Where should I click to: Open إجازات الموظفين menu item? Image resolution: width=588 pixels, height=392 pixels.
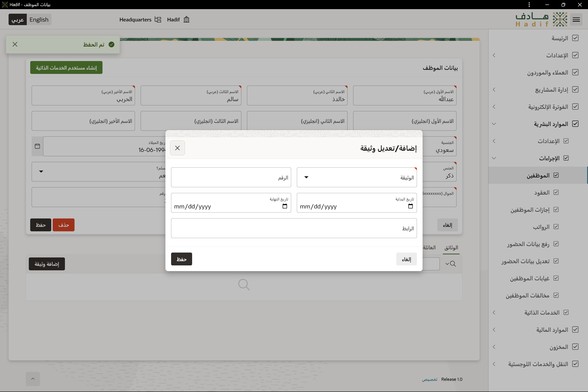530,210
